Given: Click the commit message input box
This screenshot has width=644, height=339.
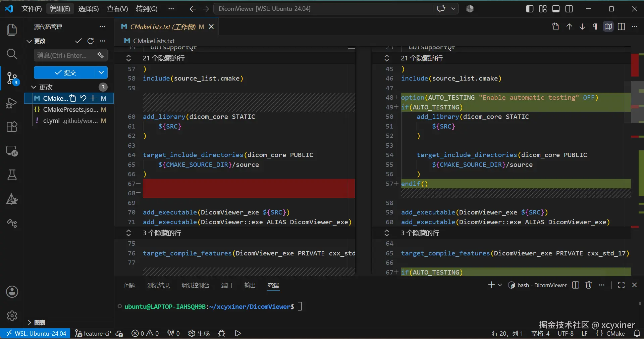Looking at the screenshot, I should tap(65, 55).
